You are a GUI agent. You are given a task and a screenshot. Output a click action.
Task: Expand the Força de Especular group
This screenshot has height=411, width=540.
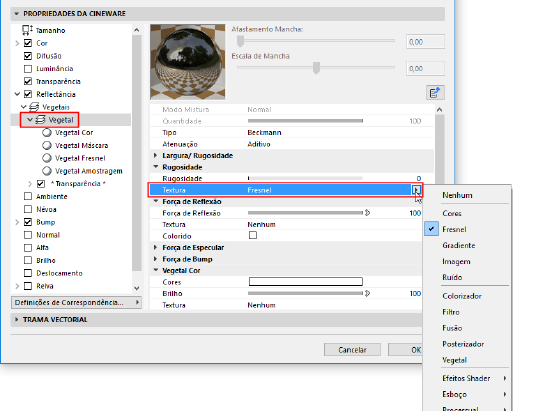click(x=156, y=247)
